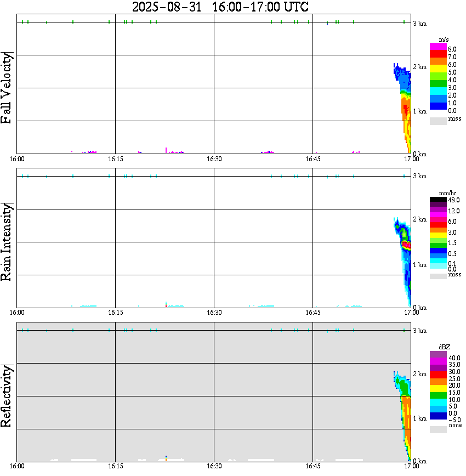Click the 3 km height label of Fall Velocity plot

coord(419,24)
